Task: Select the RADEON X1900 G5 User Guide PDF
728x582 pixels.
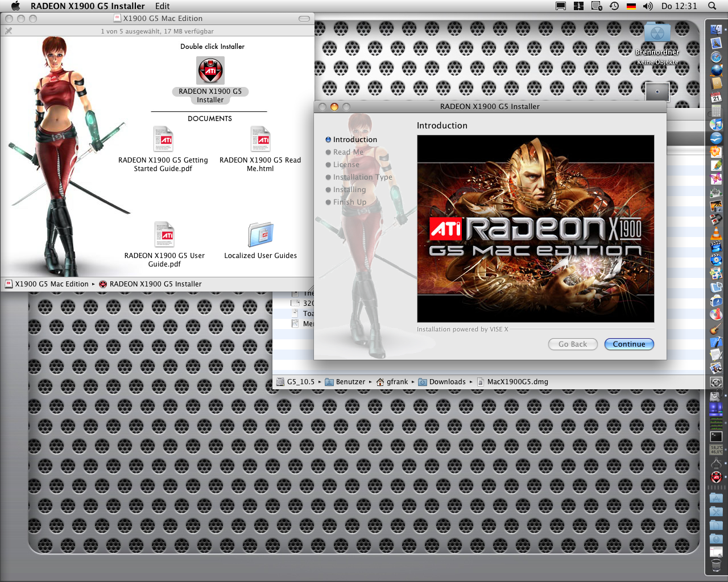Action: [164, 235]
